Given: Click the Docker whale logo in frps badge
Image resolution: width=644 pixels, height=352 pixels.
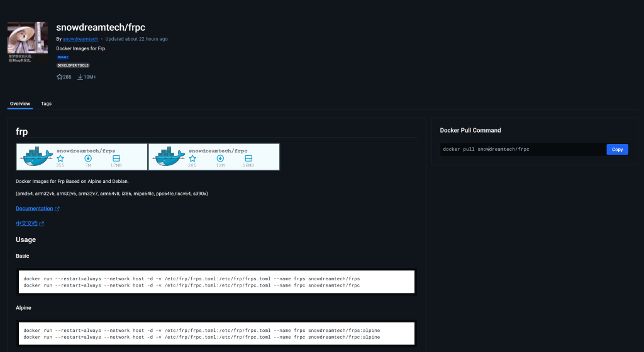Looking at the screenshot, I should [36, 157].
